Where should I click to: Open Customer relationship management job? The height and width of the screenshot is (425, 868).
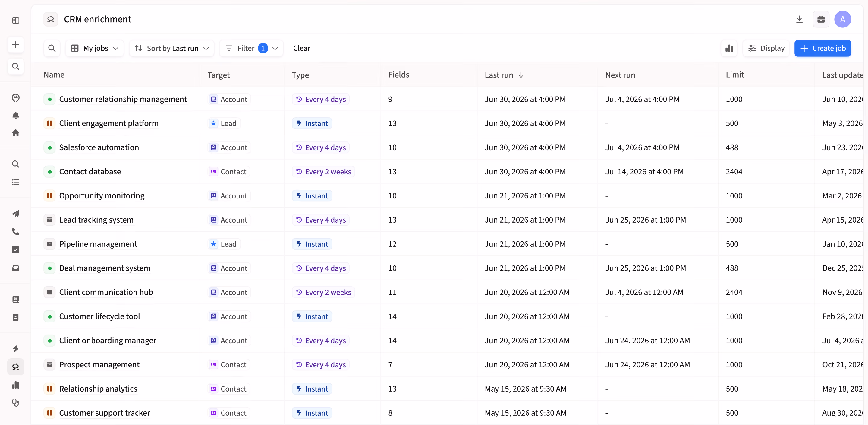(123, 99)
